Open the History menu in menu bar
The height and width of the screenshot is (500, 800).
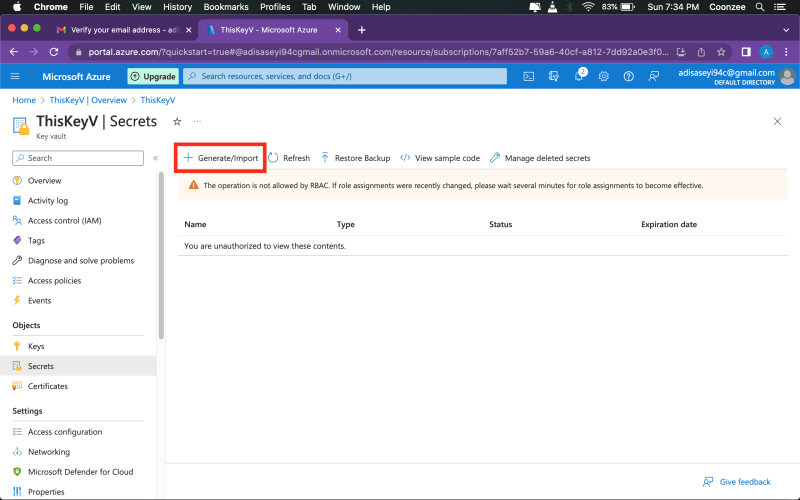[178, 7]
